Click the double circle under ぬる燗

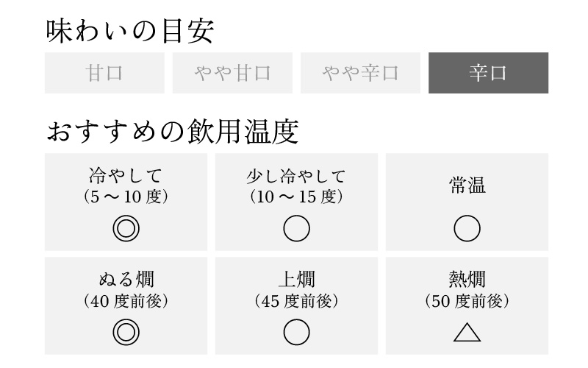pos(126,332)
